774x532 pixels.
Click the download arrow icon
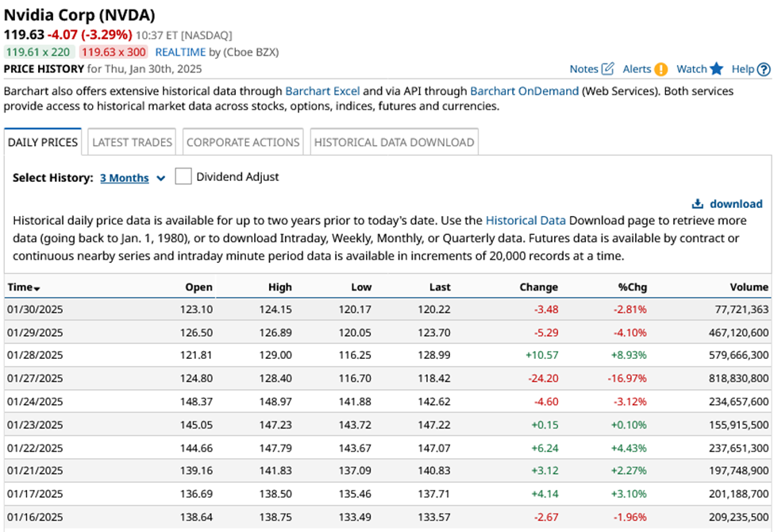coord(696,203)
